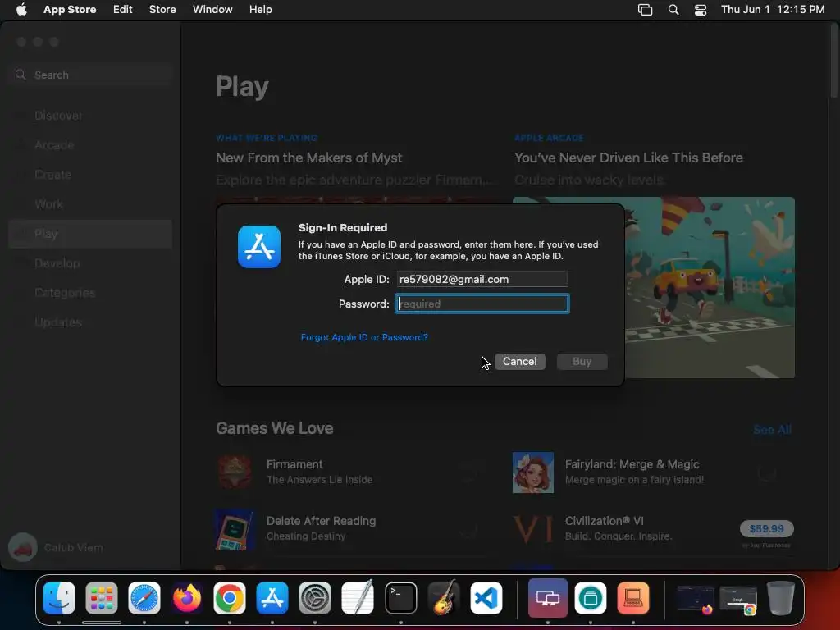Click the window scrollbar
Screen dimensions: 840x630
point(833,62)
